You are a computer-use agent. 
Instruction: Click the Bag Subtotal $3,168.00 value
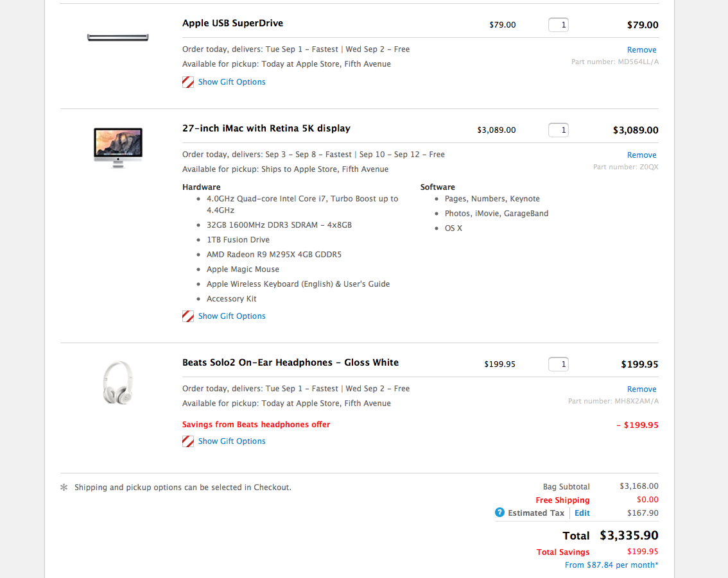639,486
